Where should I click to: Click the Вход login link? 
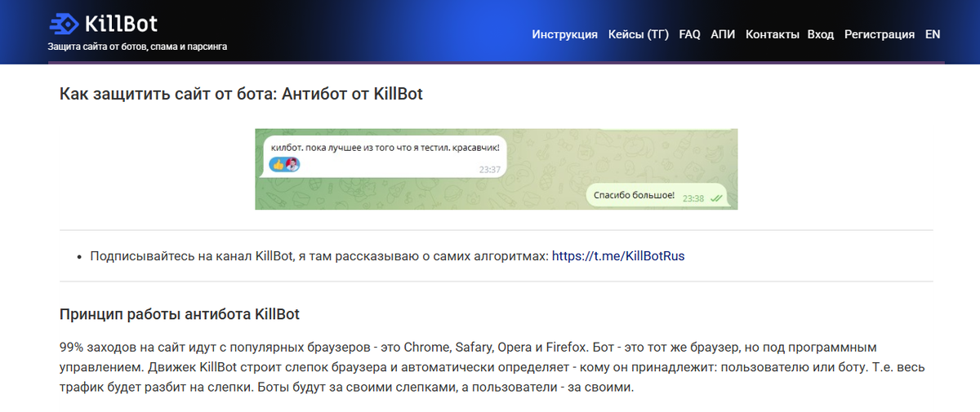[821, 34]
